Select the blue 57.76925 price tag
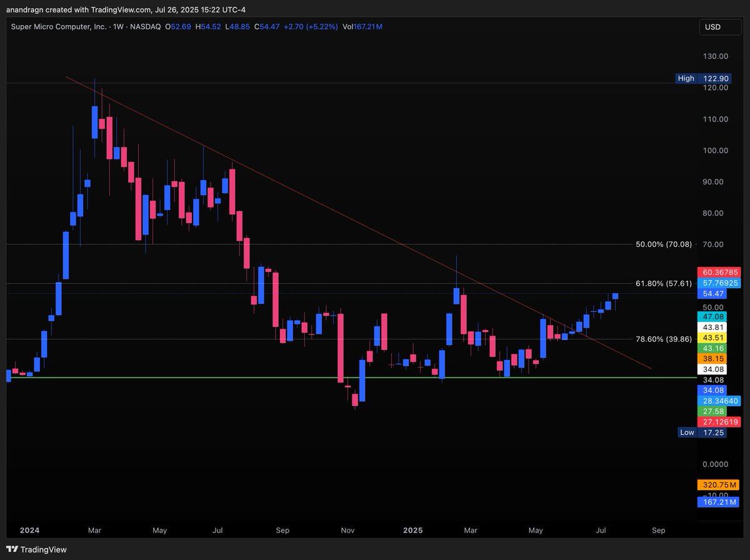The width and height of the screenshot is (750, 560). click(718, 282)
